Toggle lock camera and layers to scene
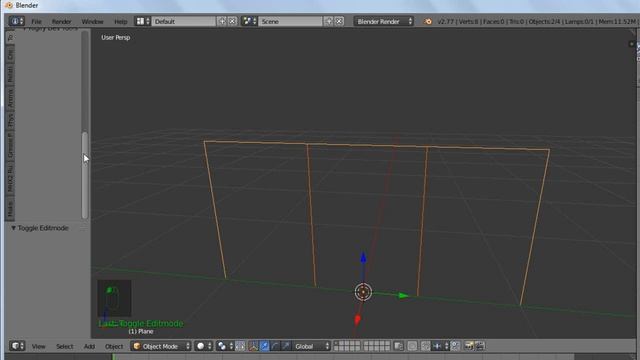 point(399,346)
